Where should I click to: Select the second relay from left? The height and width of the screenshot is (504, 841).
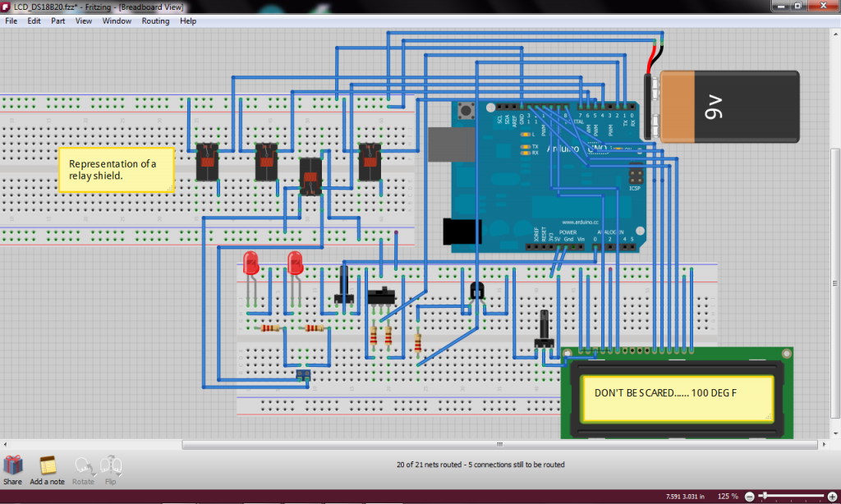pyautogui.click(x=266, y=162)
